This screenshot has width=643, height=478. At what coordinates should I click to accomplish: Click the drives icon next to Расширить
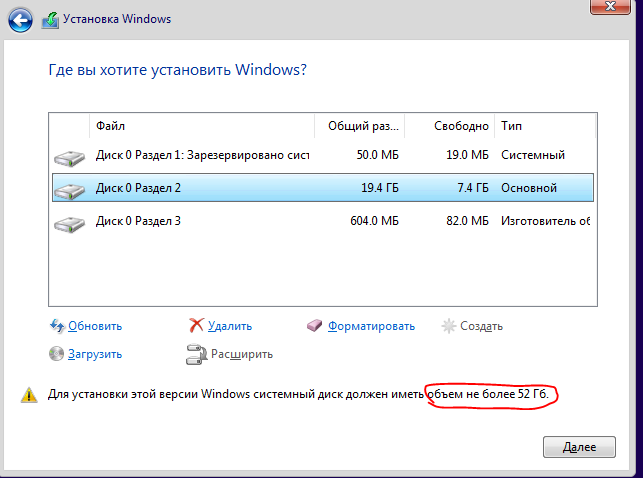point(196,354)
